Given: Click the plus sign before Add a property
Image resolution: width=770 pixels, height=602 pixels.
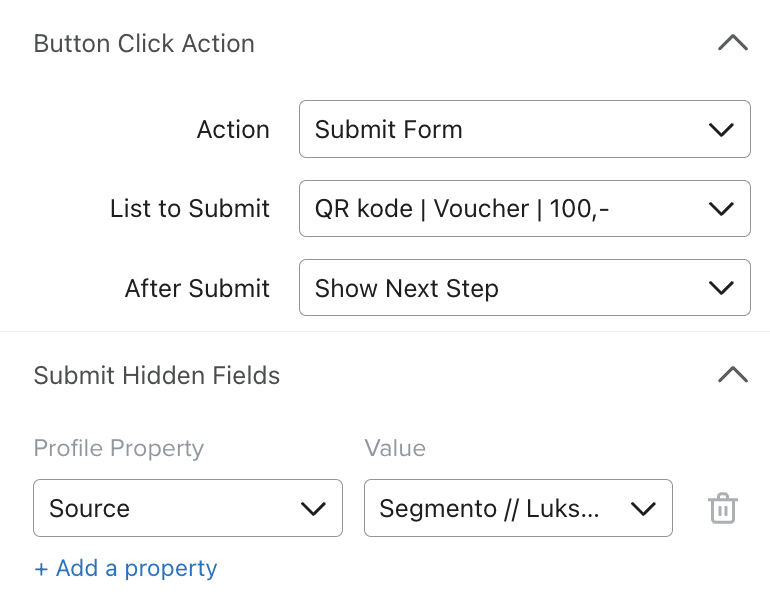Looking at the screenshot, I should (x=41, y=570).
